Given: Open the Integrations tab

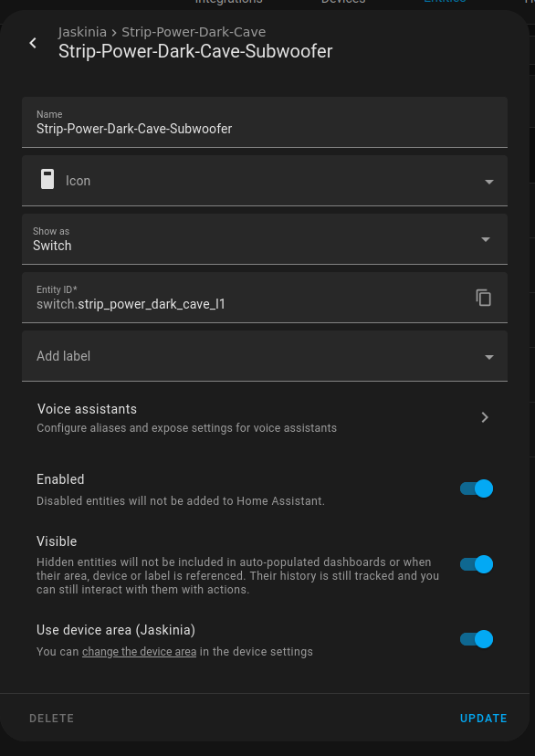Looking at the screenshot, I should 228,2.
